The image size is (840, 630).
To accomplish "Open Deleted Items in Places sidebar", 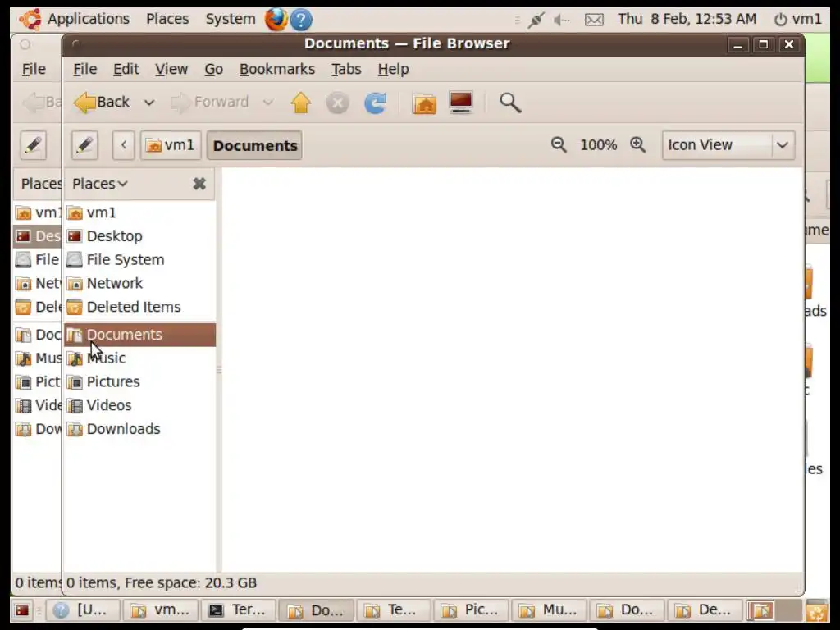I will (x=139, y=307).
